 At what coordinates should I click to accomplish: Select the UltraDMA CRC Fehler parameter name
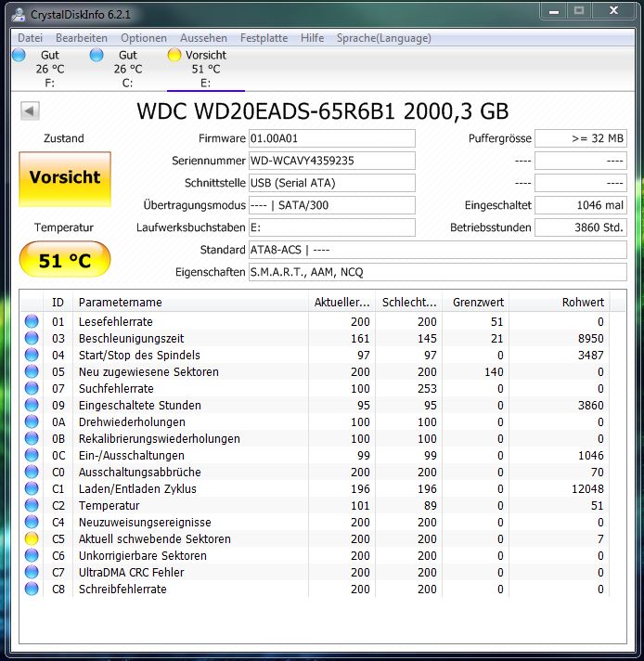(131, 573)
